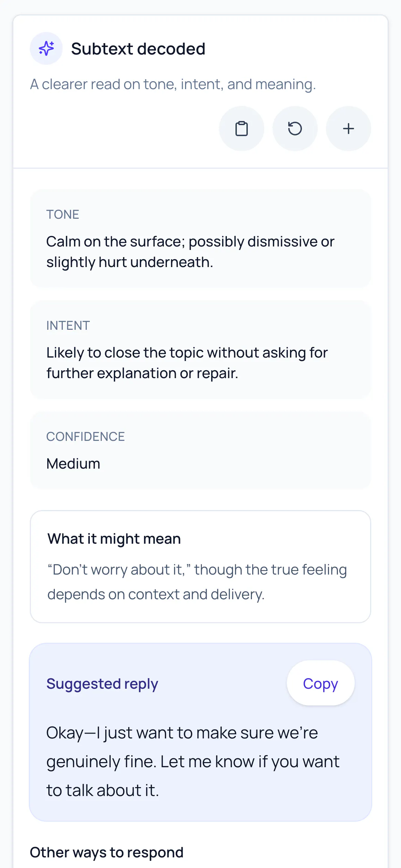The height and width of the screenshot is (868, 401).
Task: Copy the suggested reply
Action: (x=320, y=683)
